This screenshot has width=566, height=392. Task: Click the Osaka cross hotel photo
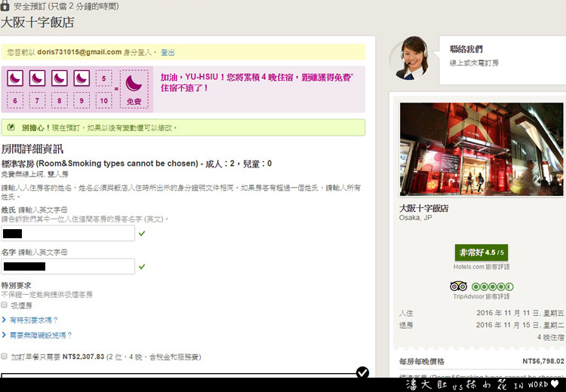click(x=481, y=149)
